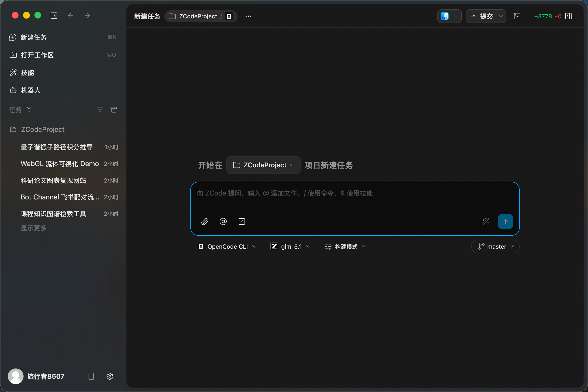The width and height of the screenshot is (588, 392).
Task: Open the master branch dropdown
Action: pos(495,246)
